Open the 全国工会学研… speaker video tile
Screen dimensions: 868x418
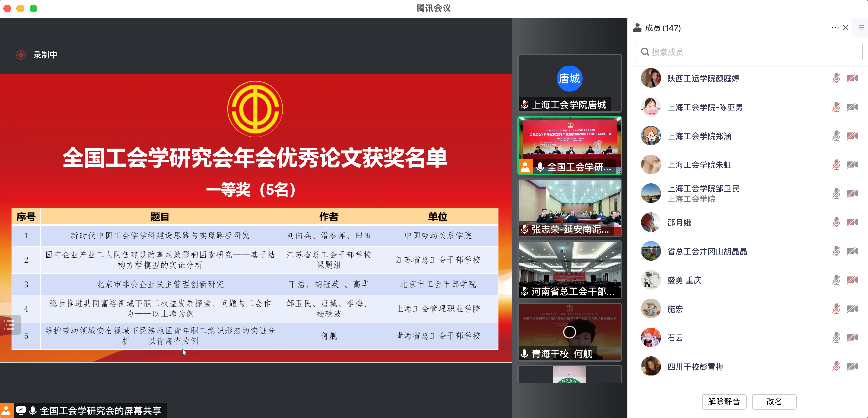pyautogui.click(x=569, y=145)
